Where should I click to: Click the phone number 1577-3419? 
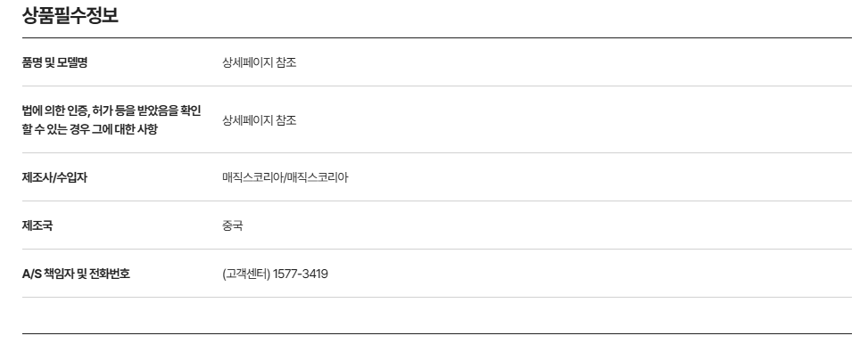point(301,274)
